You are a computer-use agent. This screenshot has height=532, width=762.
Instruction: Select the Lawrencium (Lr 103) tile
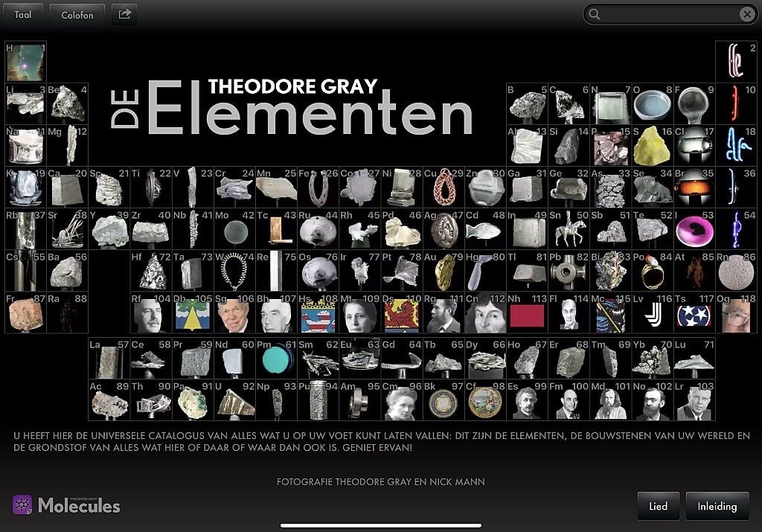coord(694,400)
